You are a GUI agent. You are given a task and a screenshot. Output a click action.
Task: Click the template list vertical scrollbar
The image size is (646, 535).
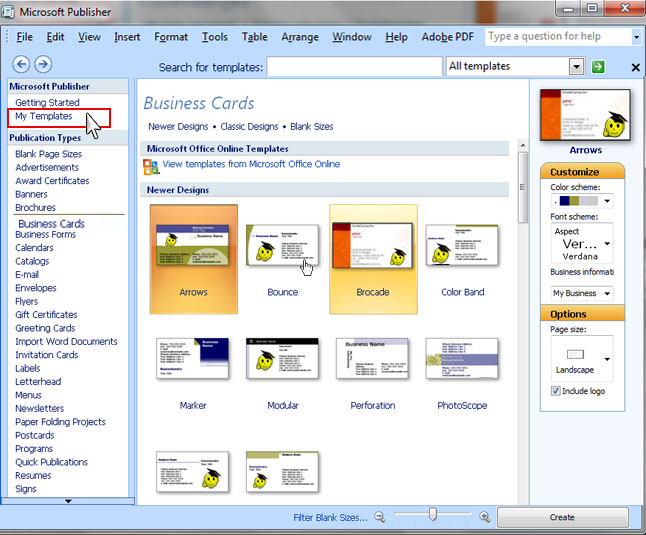[522, 187]
